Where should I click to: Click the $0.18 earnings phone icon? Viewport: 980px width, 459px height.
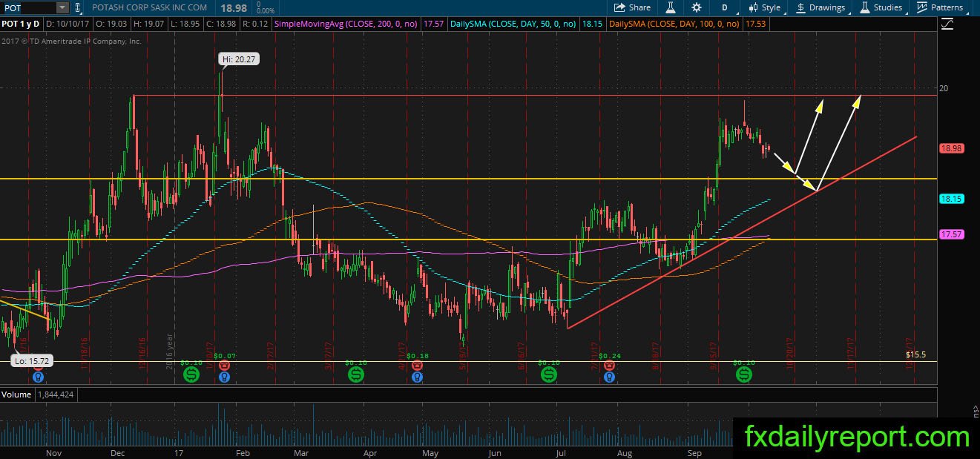[418, 365]
